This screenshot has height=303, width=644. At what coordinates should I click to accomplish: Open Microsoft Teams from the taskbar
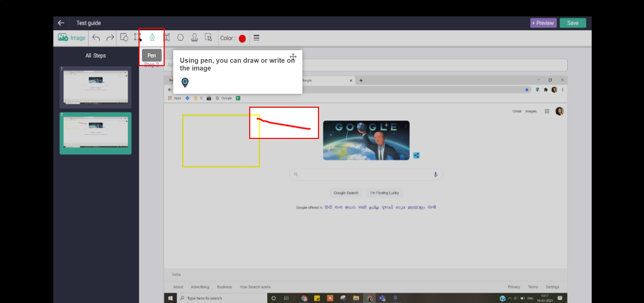tap(382, 298)
